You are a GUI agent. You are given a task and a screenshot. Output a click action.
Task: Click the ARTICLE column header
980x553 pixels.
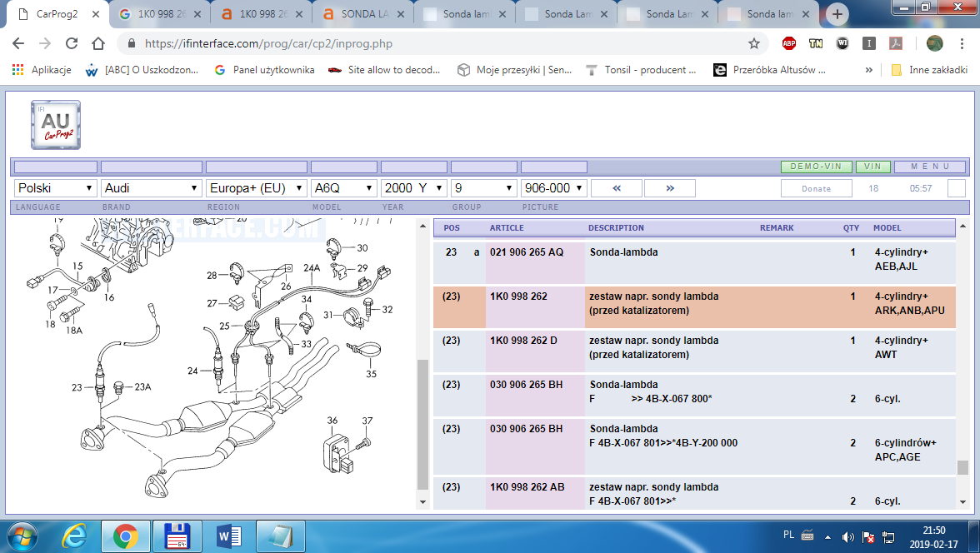tap(507, 228)
